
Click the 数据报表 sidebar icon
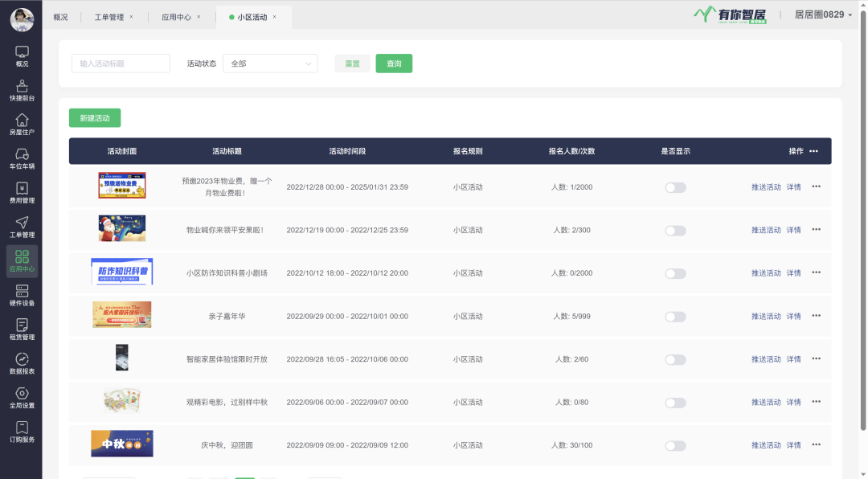click(22, 363)
